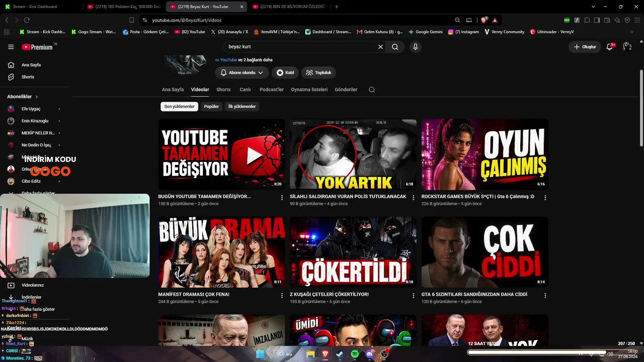This screenshot has width=644, height=362.
Task: Open Venny Community bookmark
Action: tap(504, 32)
